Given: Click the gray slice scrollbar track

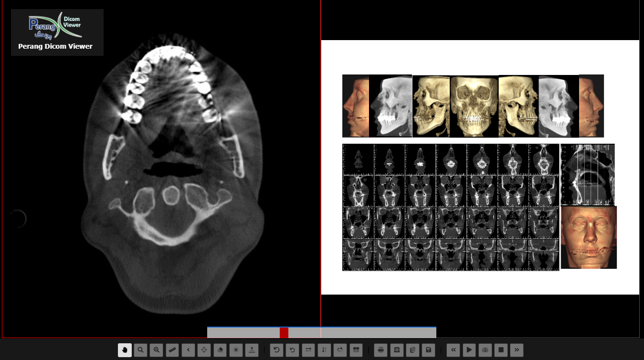Looking at the screenshot, I should (322, 333).
